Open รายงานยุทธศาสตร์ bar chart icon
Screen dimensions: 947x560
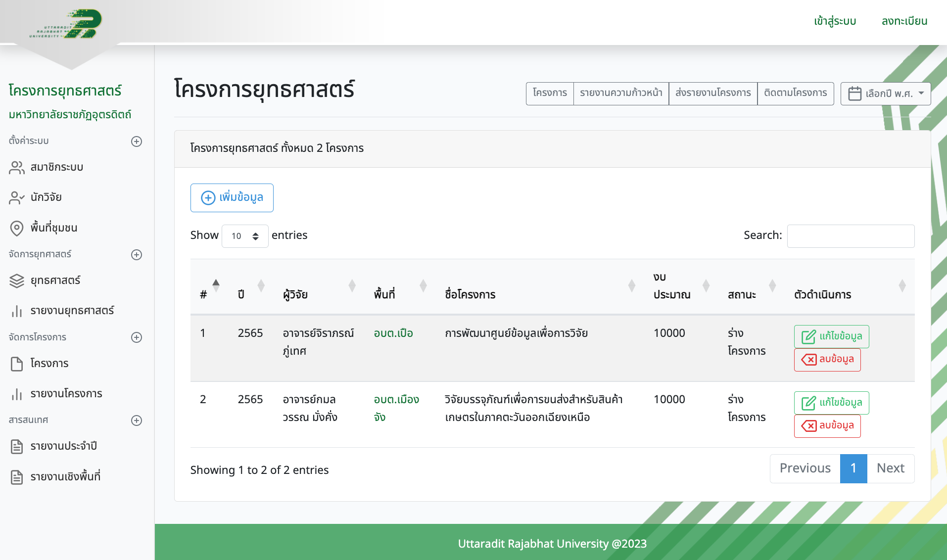16,311
